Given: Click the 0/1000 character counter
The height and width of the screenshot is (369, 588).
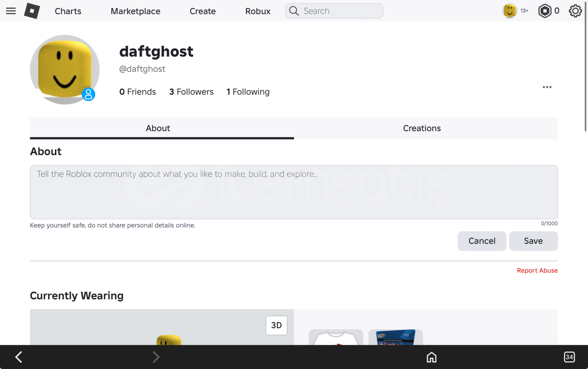Looking at the screenshot, I should (549, 223).
